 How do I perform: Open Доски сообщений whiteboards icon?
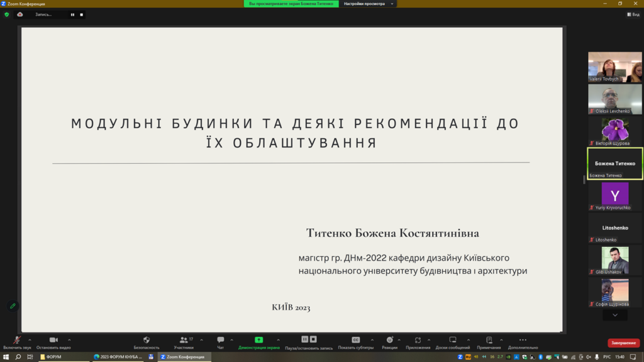point(453,340)
